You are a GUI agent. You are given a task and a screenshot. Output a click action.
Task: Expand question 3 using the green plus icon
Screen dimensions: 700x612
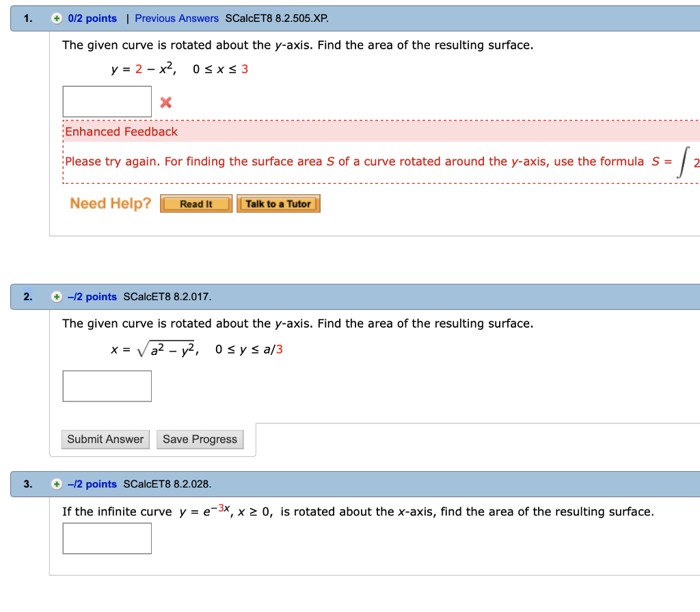click(55, 483)
